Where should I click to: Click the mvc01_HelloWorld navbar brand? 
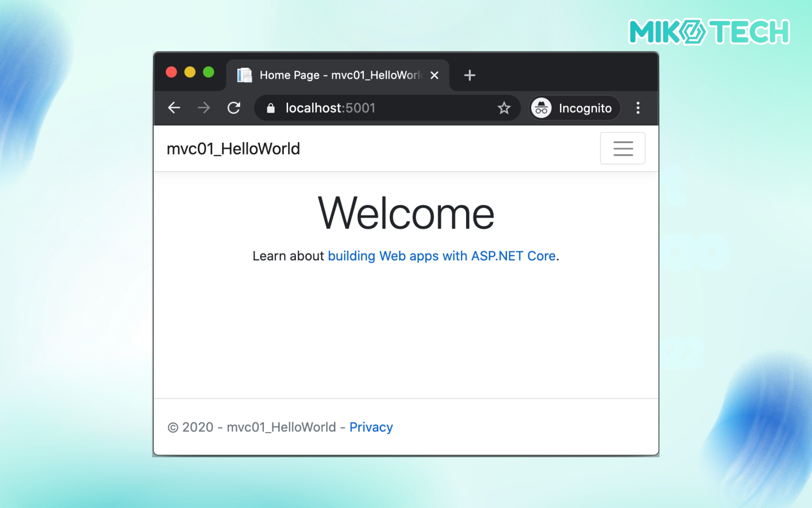coord(233,149)
